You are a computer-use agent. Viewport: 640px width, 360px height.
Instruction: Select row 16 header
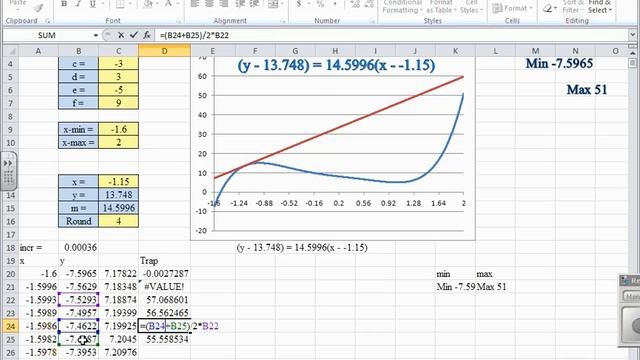coord(11,221)
